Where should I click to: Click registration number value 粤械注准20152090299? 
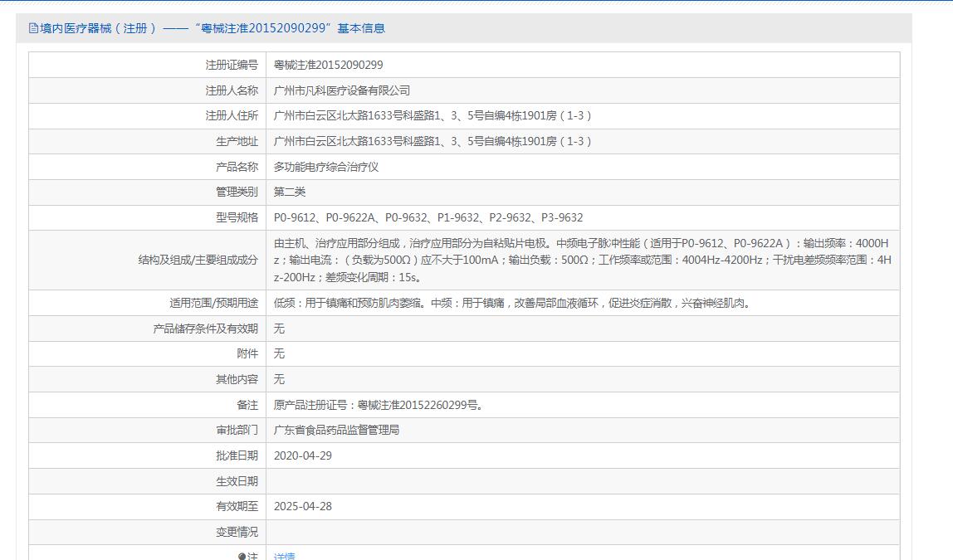pyautogui.click(x=328, y=65)
